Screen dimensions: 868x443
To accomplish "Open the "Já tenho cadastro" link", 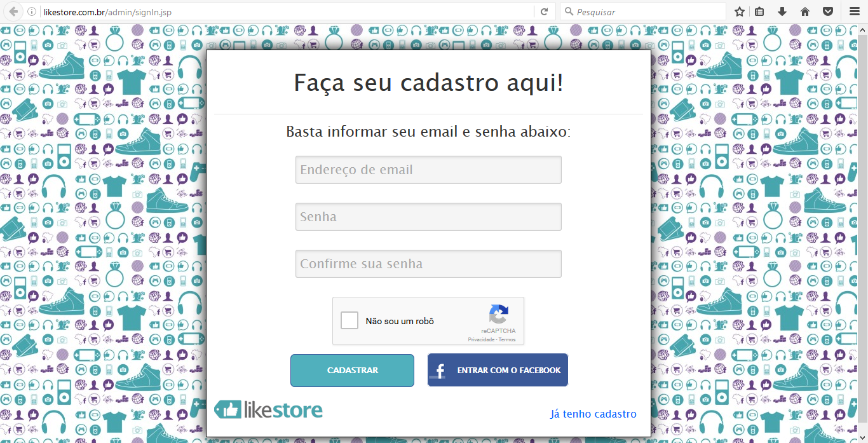I will click(x=593, y=414).
